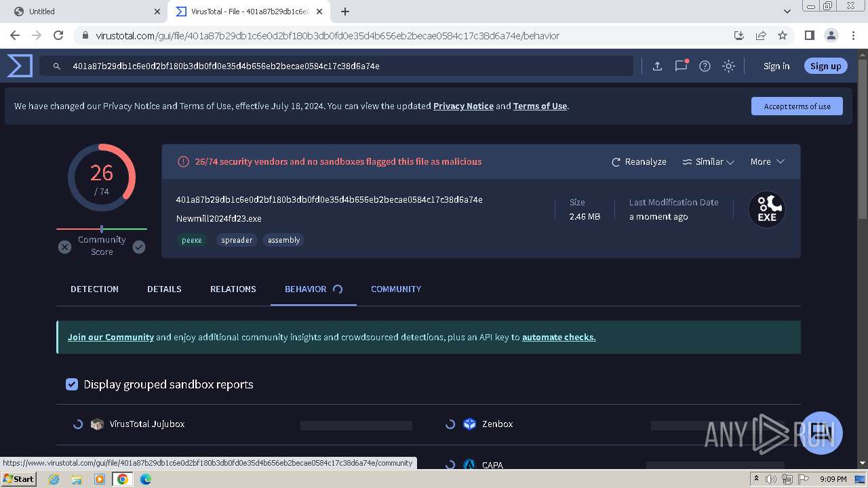Click the automate checks link
Image resolution: width=868 pixels, height=488 pixels.
(559, 337)
